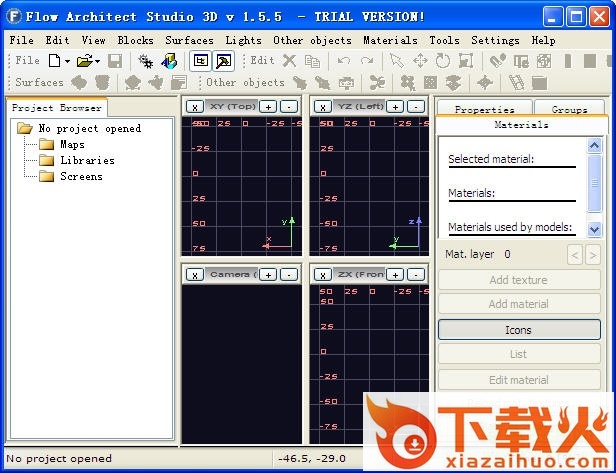Viewport: 616px width, 473px height.
Task: Open the dropdown arrow beside Open folder
Action: click(x=99, y=61)
